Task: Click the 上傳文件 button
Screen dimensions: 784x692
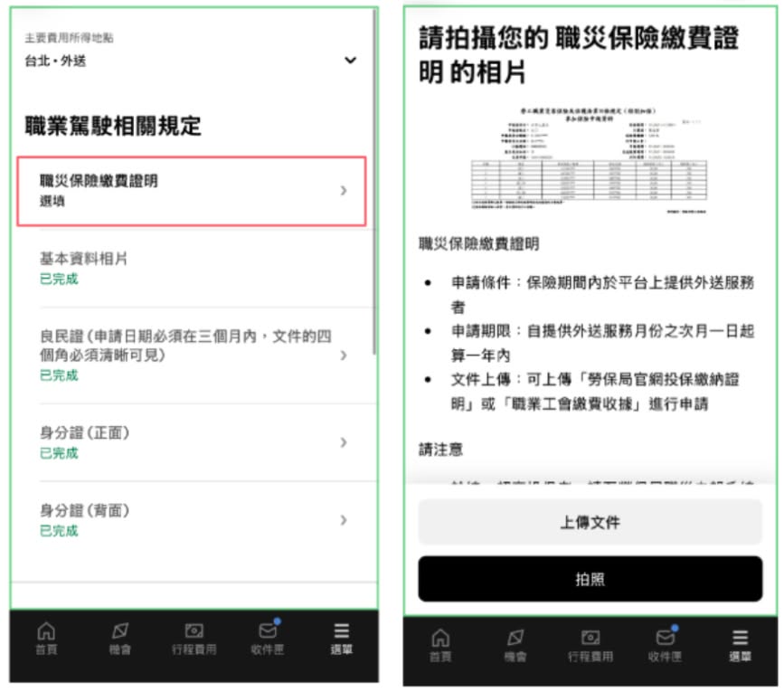Action: point(590,523)
